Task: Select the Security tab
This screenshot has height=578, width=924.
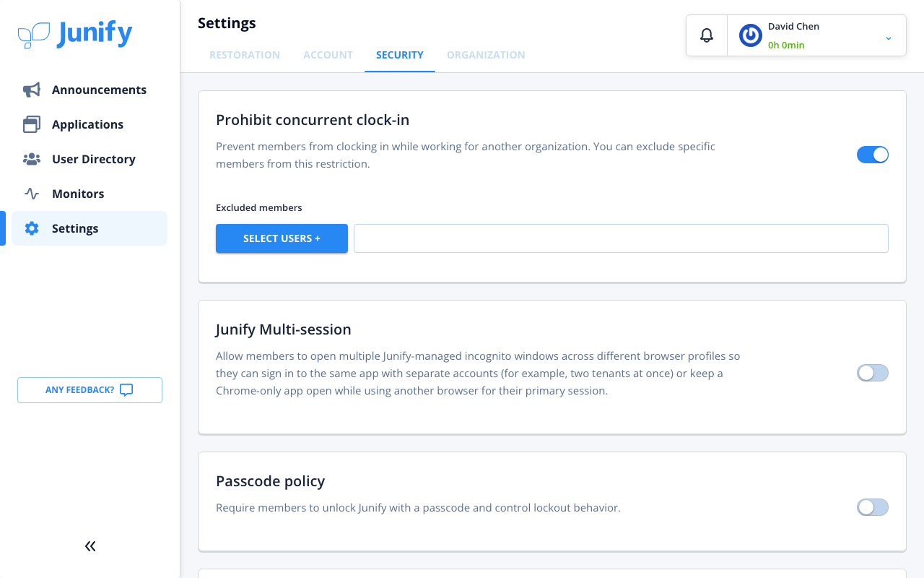Action: [400, 55]
